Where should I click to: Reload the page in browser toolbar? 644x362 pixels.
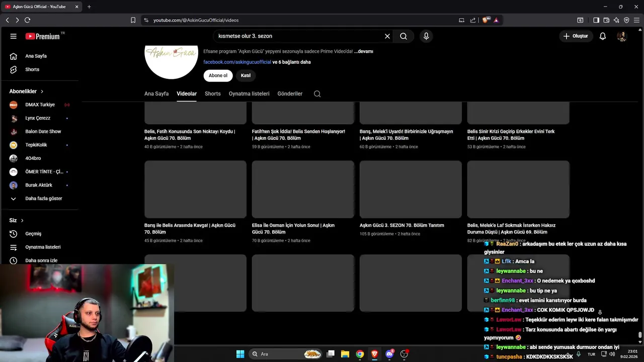27,20
